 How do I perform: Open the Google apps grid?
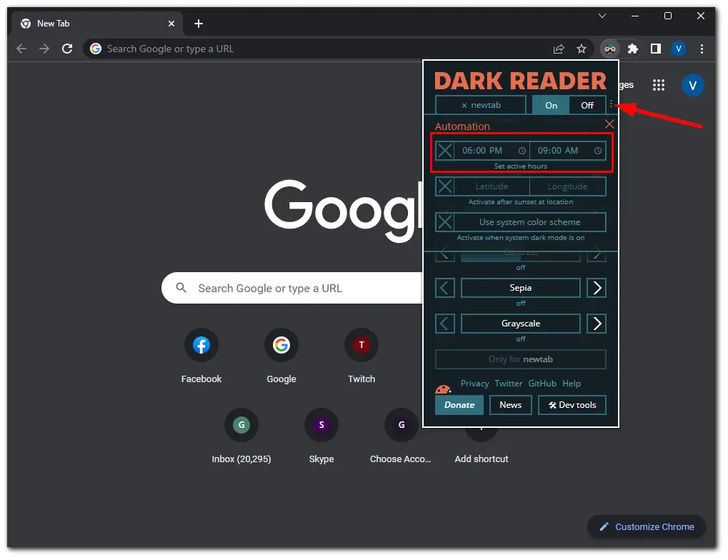pyautogui.click(x=659, y=85)
